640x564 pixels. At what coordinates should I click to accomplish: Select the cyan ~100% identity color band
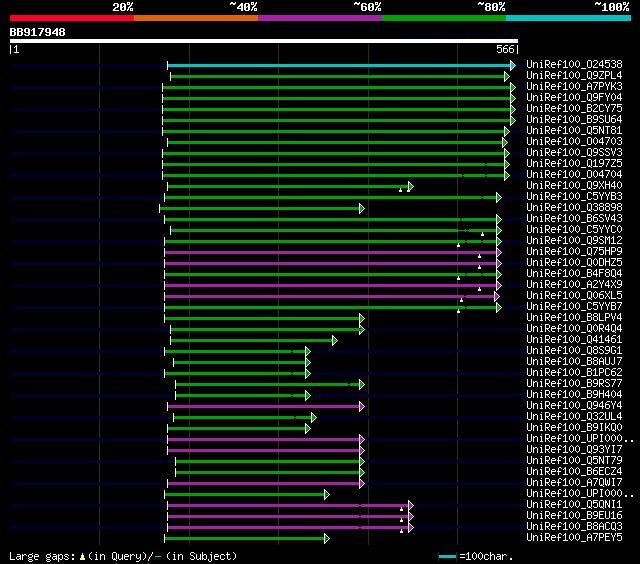tap(569, 18)
